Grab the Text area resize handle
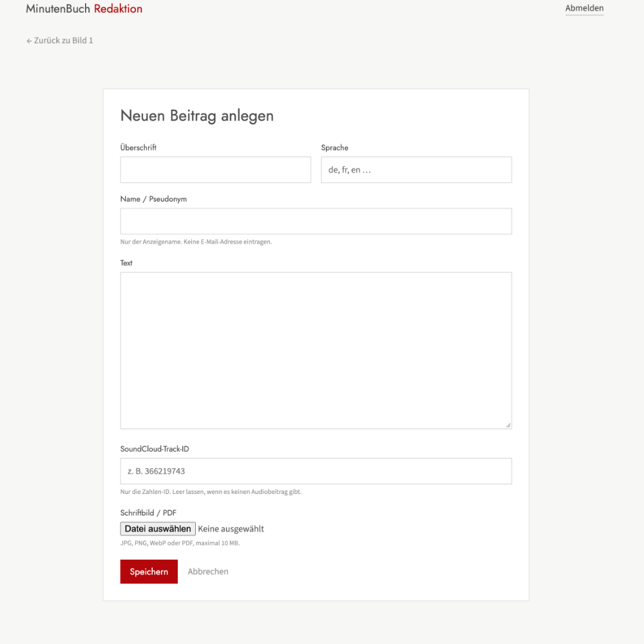The image size is (644, 644). pos(508,426)
